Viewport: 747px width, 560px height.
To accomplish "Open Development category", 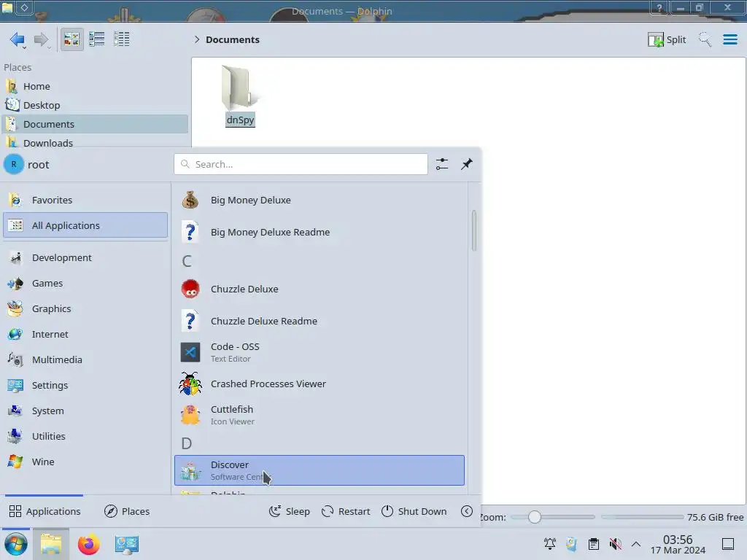I will point(85,257).
